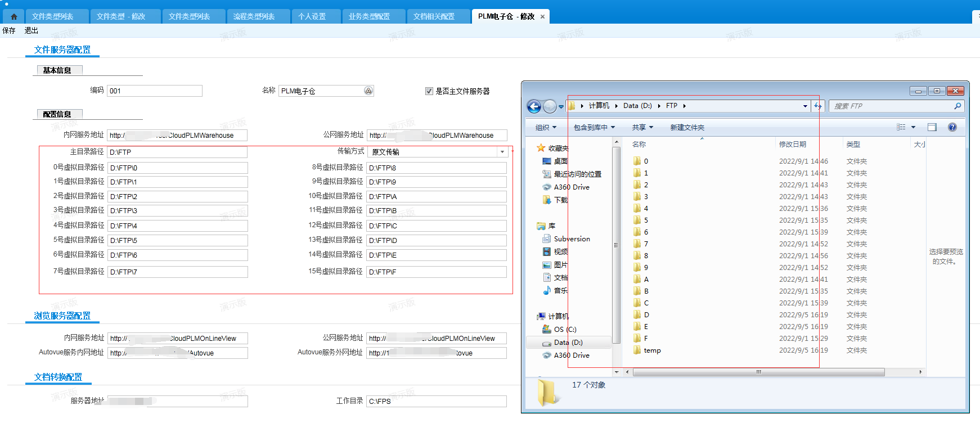Toggle the preview pane icon

(x=932, y=127)
